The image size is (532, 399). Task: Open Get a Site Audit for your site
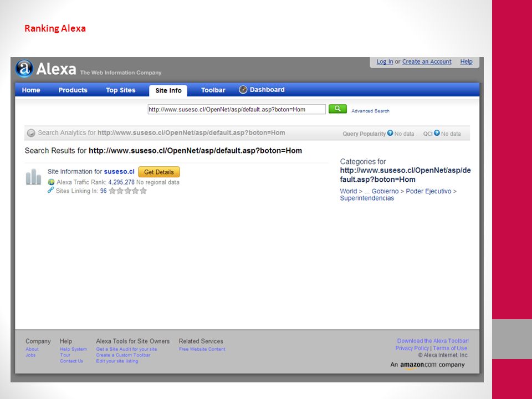tap(126, 349)
